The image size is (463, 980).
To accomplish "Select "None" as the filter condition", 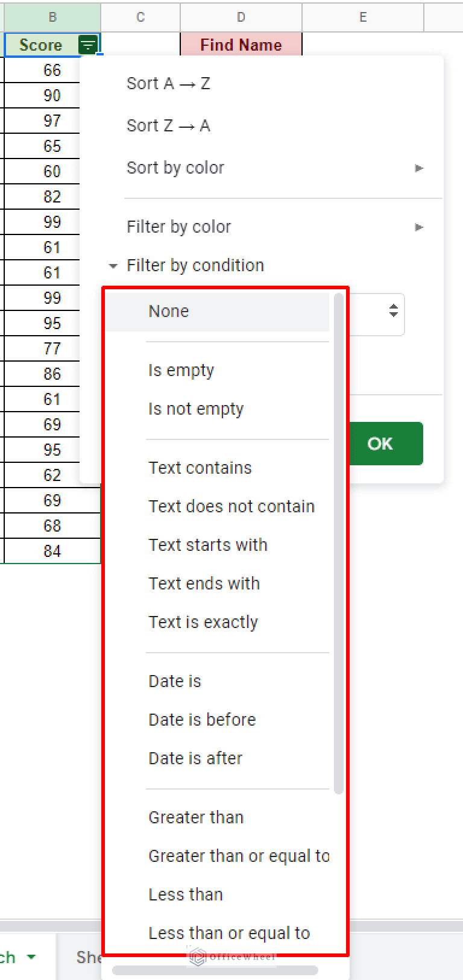I will pyautogui.click(x=168, y=311).
